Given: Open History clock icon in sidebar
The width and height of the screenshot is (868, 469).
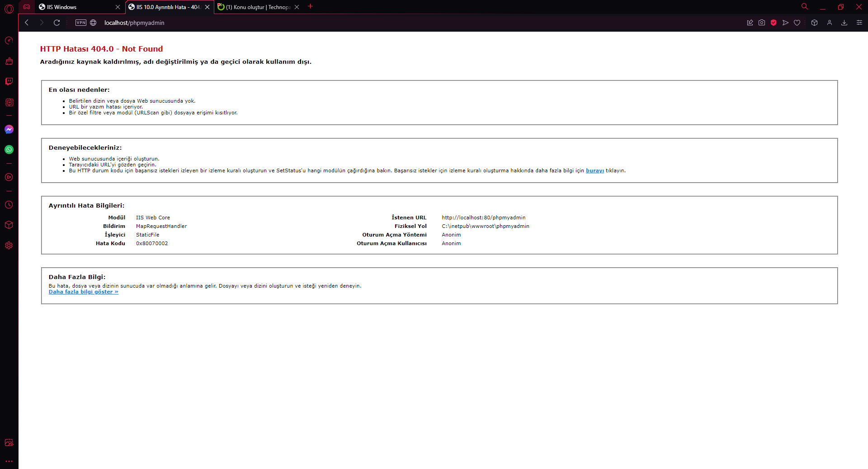Looking at the screenshot, I should [9, 205].
